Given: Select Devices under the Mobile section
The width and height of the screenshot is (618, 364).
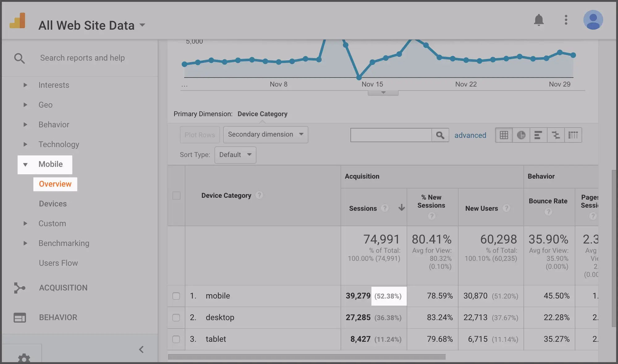Looking at the screenshot, I should (53, 204).
